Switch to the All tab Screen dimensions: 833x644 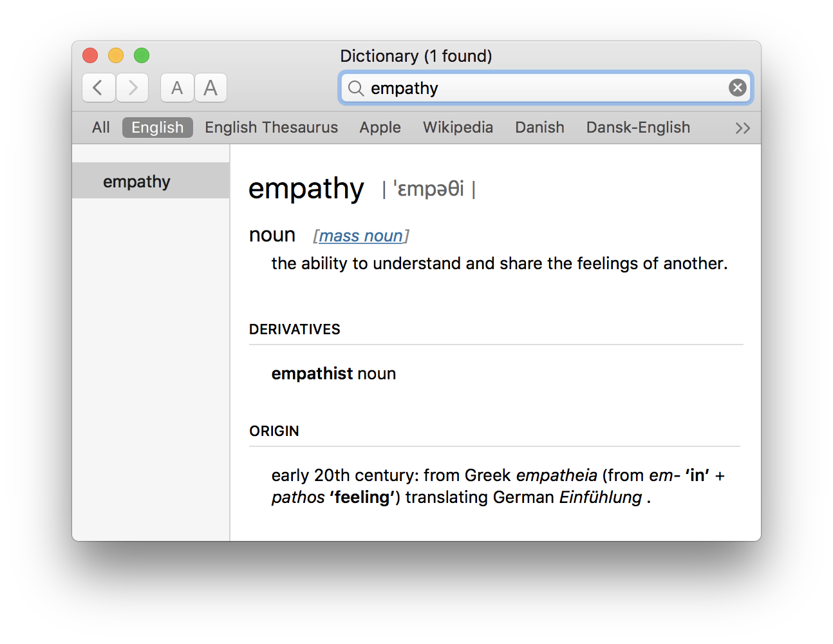pyautogui.click(x=100, y=128)
